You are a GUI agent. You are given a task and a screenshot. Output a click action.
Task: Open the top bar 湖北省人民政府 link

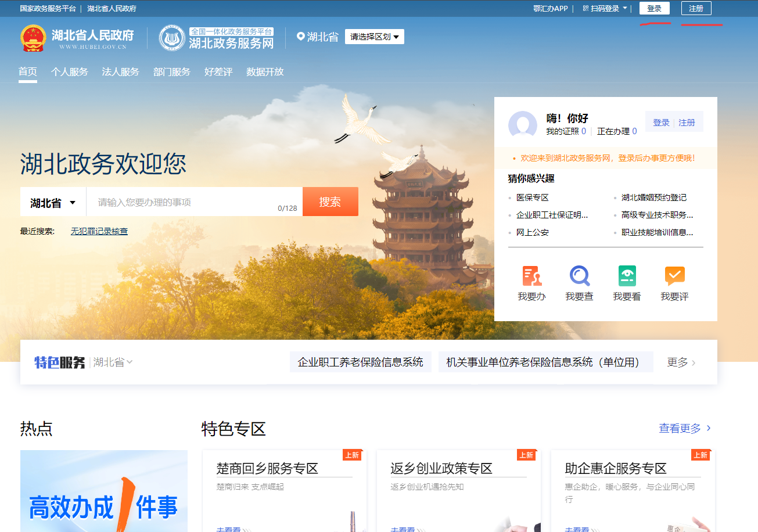coord(112,9)
